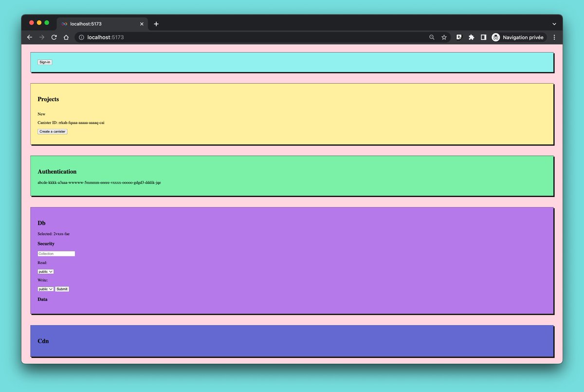Click the yellow minimize window button
This screenshot has width=584, height=392.
pyautogui.click(x=39, y=23)
